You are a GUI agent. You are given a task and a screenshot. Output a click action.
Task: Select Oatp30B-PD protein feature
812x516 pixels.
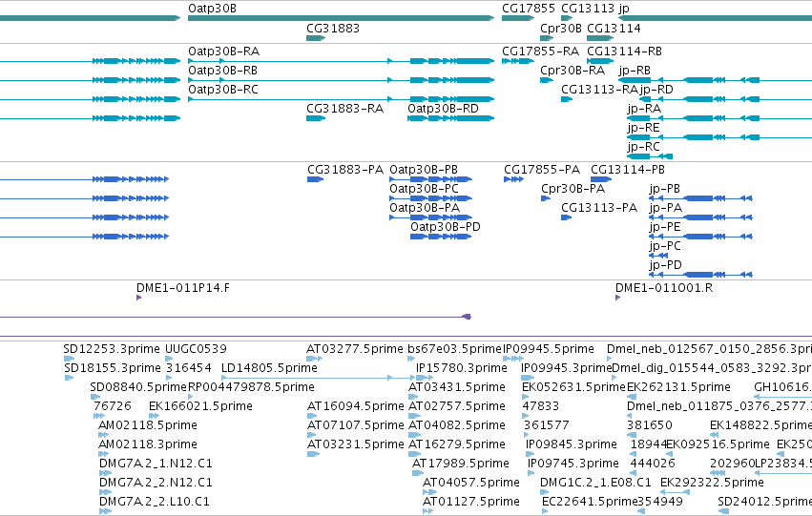(x=441, y=237)
